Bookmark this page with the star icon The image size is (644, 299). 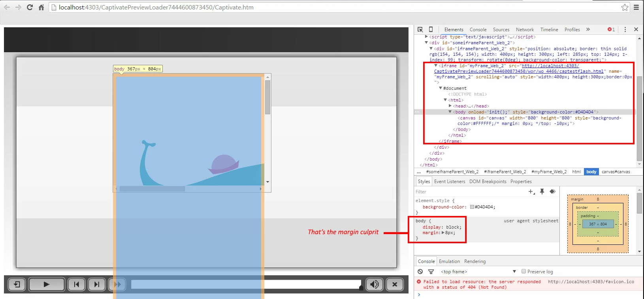pyautogui.click(x=625, y=7)
